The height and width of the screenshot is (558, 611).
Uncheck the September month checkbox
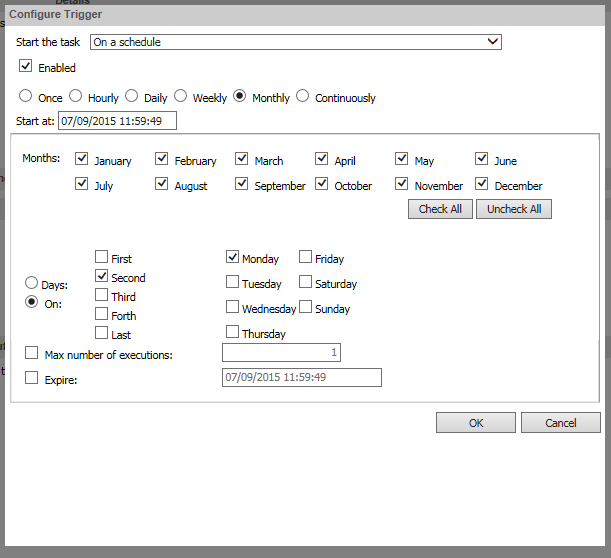[x=242, y=184]
